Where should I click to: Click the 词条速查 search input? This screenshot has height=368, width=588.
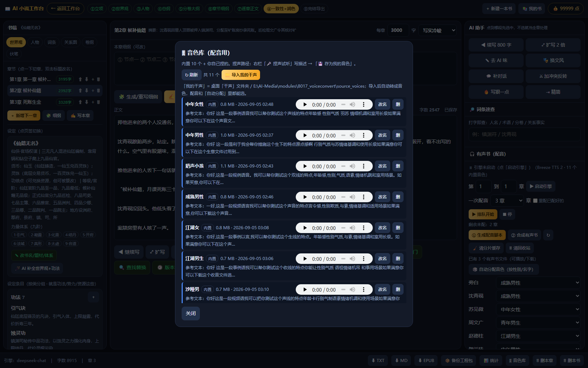(x=525, y=135)
